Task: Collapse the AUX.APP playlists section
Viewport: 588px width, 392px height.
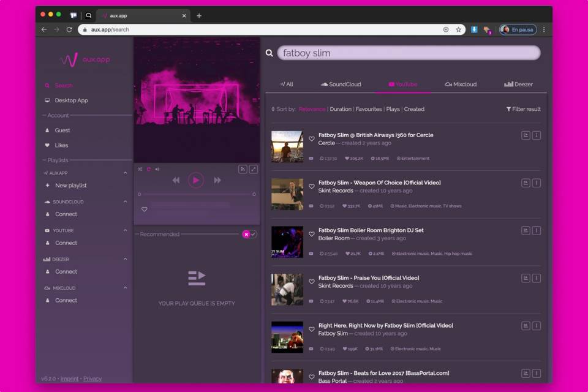Action: tap(125, 173)
